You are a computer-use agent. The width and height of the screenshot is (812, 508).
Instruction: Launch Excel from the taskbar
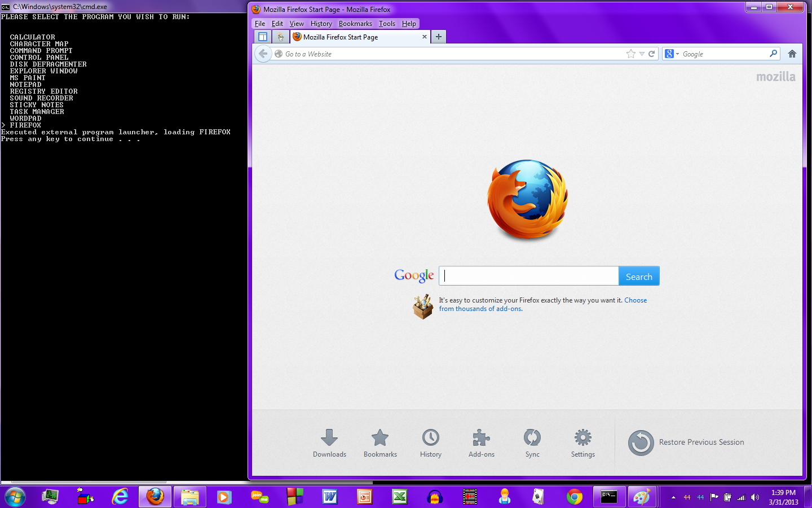pos(400,497)
